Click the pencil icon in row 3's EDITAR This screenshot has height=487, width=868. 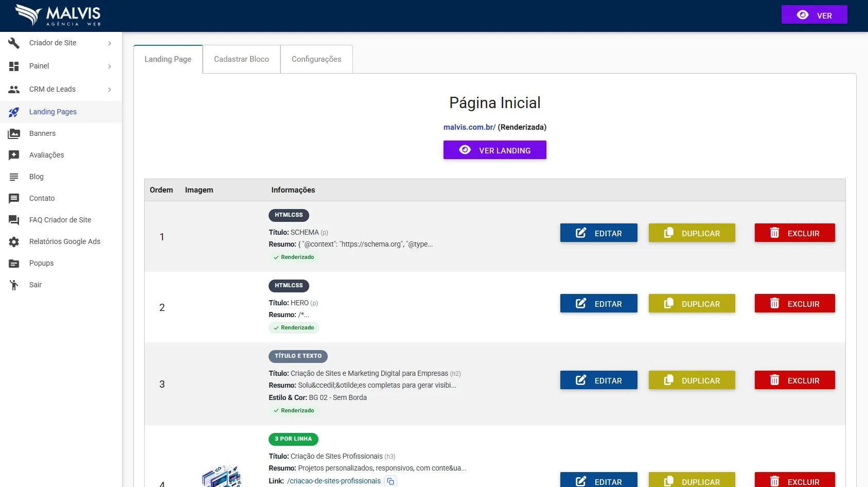pyautogui.click(x=581, y=380)
